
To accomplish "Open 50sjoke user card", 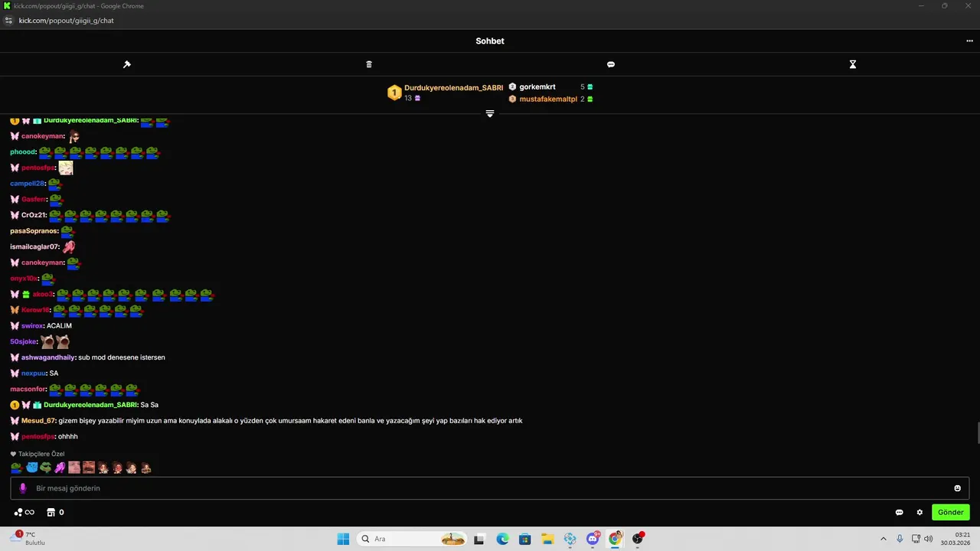I will click(23, 342).
